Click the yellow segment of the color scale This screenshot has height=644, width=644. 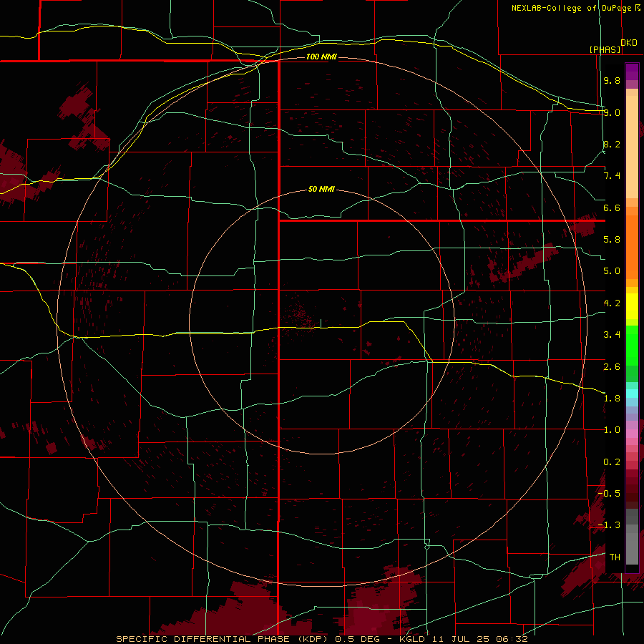click(x=632, y=306)
